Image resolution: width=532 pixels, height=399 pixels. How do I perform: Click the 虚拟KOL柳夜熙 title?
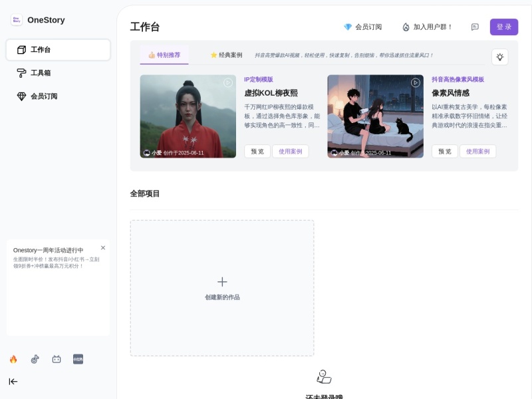[x=271, y=93]
